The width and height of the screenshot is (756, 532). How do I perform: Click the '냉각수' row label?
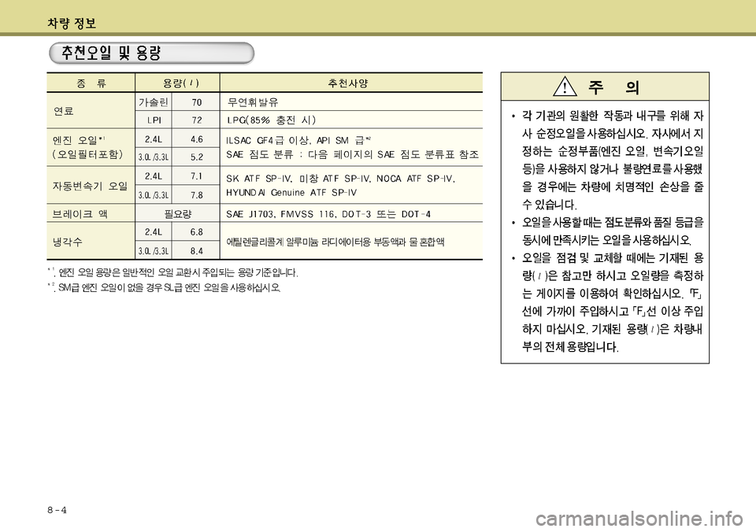(67, 242)
